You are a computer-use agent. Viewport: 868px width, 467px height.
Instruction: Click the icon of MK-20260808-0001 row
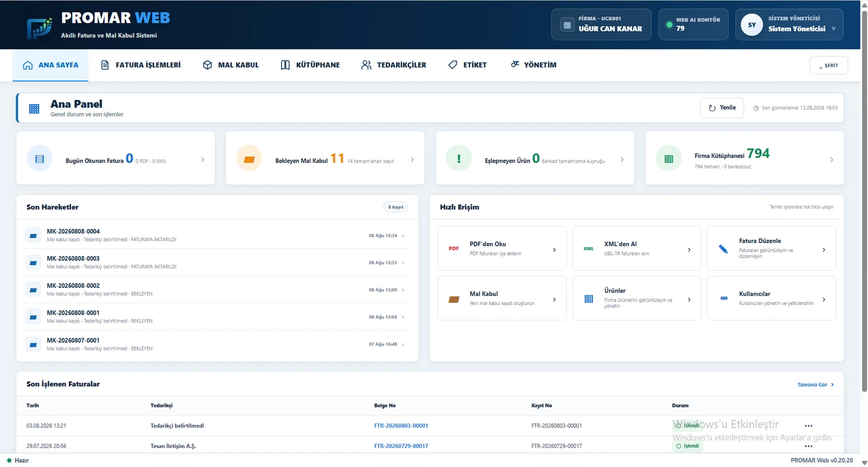(33, 317)
